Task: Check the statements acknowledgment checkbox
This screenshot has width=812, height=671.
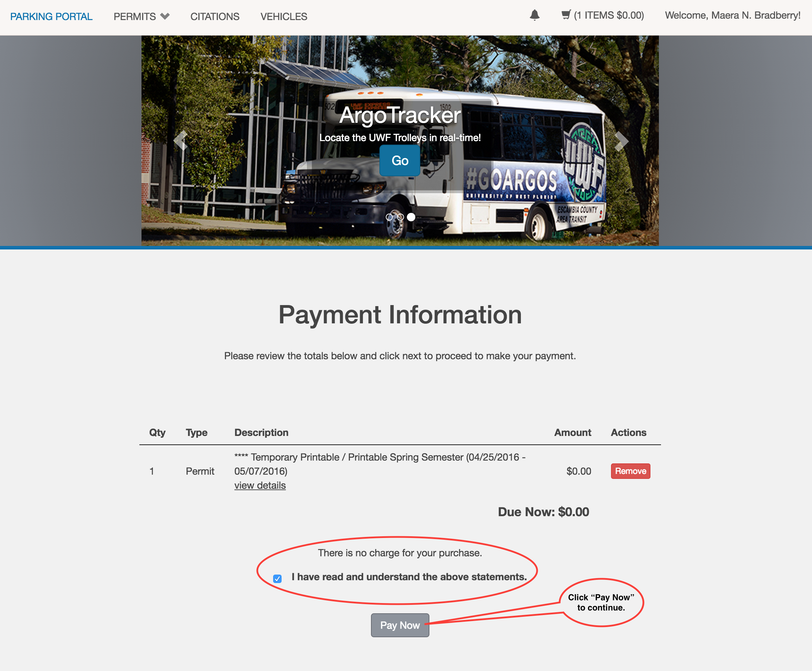Action: [278, 577]
